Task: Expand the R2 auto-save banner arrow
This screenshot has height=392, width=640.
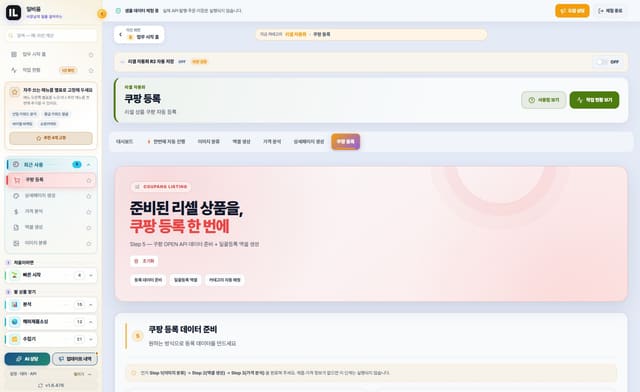Action: click(122, 62)
